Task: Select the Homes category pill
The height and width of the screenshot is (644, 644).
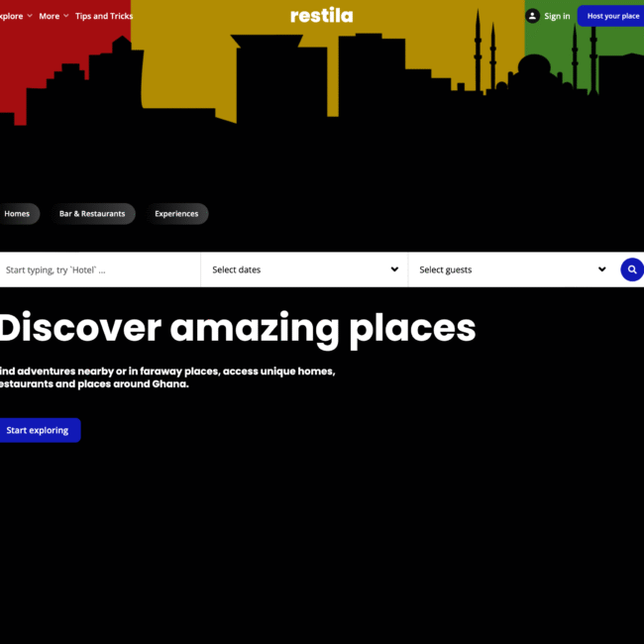Action: (19, 214)
